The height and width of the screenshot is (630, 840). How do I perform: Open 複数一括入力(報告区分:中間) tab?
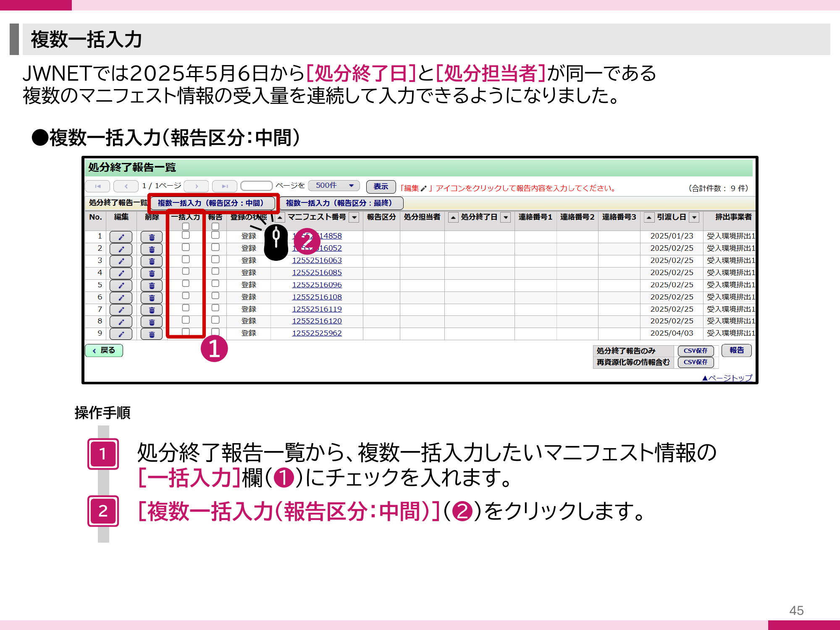point(213,203)
